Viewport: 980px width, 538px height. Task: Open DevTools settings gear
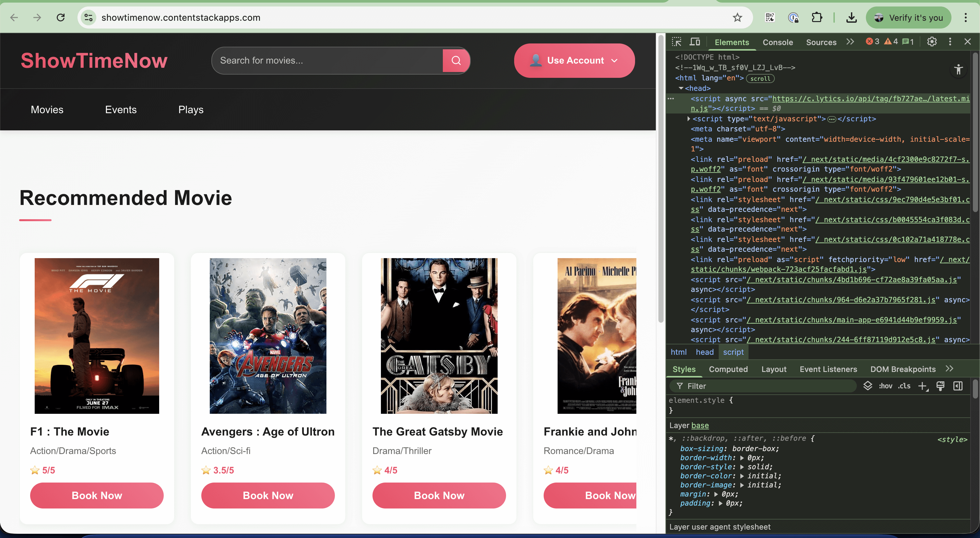932,42
